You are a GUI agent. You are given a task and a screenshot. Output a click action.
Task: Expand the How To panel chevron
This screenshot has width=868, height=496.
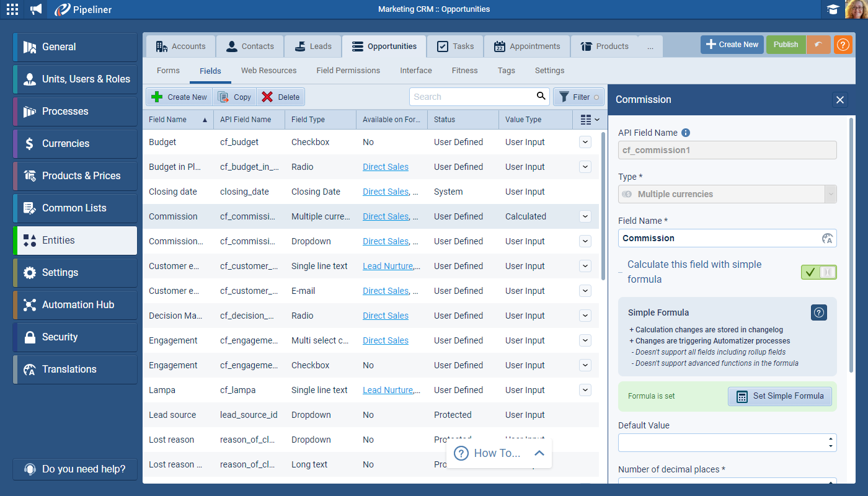539,453
